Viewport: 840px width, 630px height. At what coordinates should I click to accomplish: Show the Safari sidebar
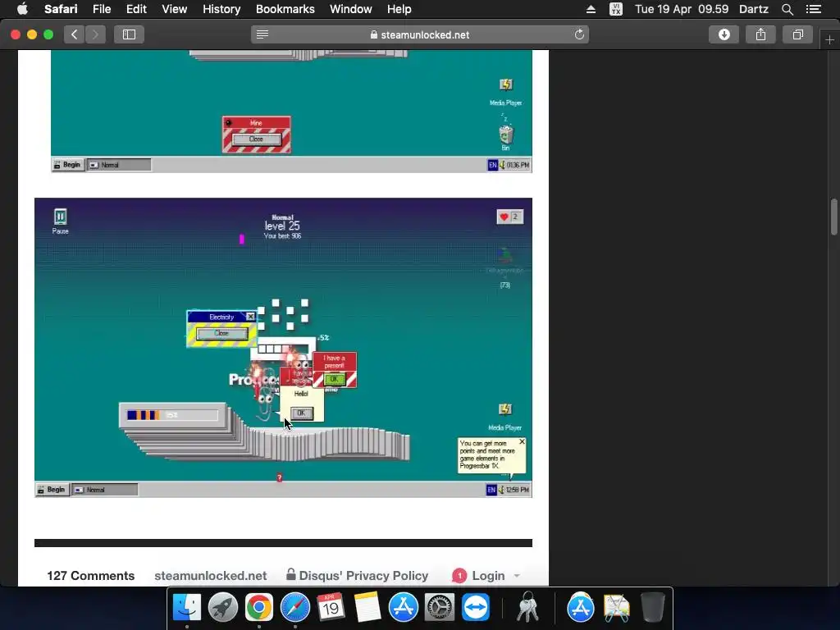pos(129,34)
